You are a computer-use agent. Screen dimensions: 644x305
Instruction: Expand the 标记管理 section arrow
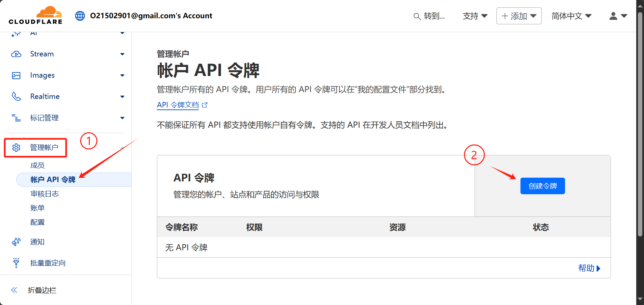[x=122, y=118]
